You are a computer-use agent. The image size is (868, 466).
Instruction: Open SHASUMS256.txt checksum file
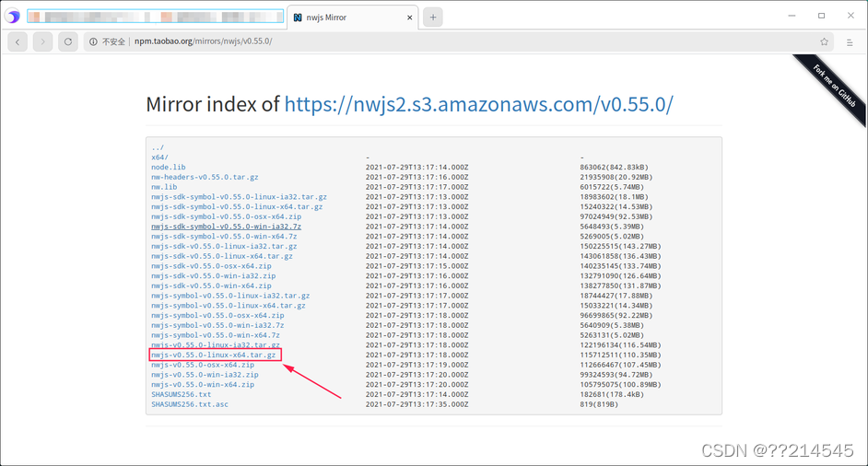click(x=182, y=394)
